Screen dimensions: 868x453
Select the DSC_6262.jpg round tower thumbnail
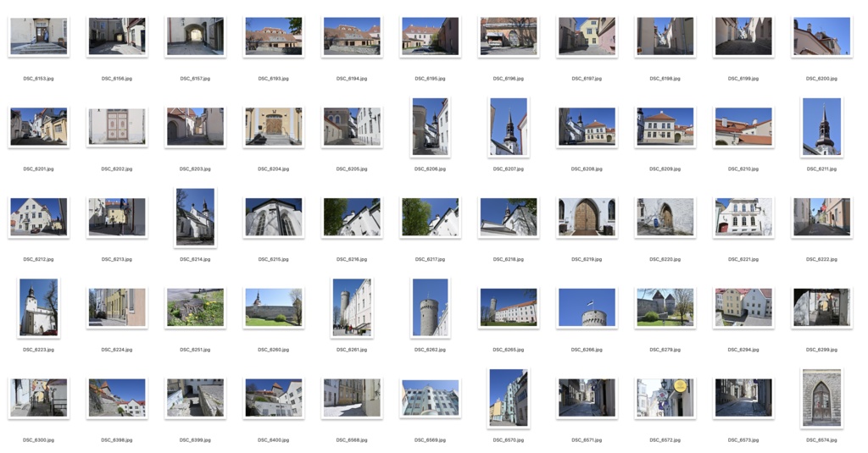point(430,307)
